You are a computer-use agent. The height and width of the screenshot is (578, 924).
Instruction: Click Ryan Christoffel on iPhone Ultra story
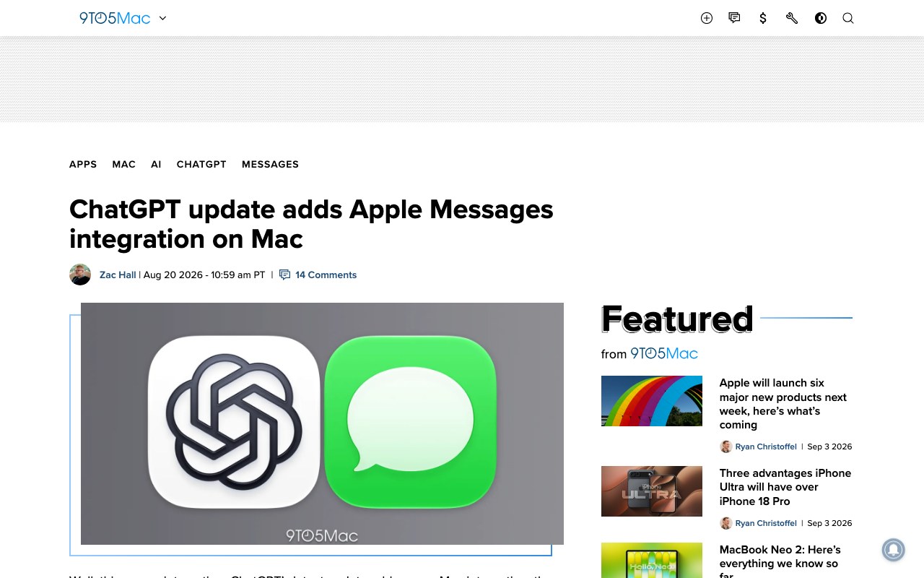[x=766, y=523]
